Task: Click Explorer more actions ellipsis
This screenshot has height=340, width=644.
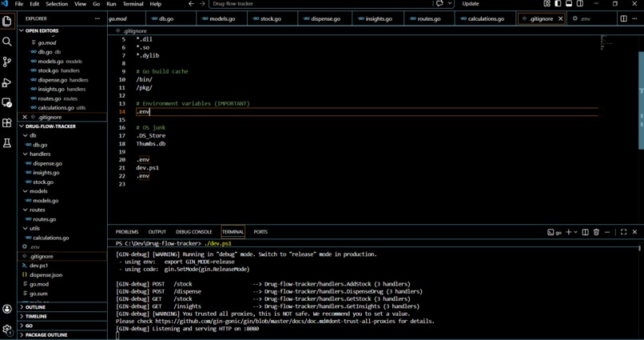Action: (x=97, y=18)
